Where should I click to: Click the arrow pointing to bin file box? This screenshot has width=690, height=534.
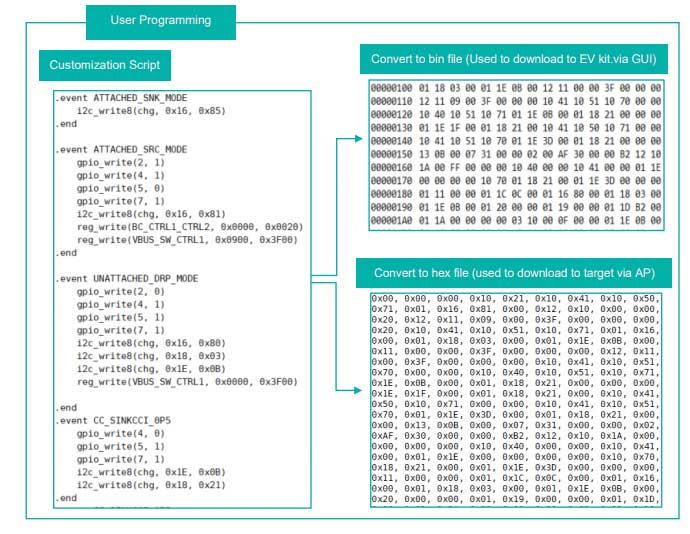[357, 139]
